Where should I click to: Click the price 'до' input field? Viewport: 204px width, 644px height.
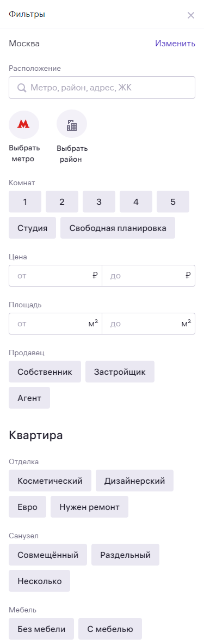[149, 276]
